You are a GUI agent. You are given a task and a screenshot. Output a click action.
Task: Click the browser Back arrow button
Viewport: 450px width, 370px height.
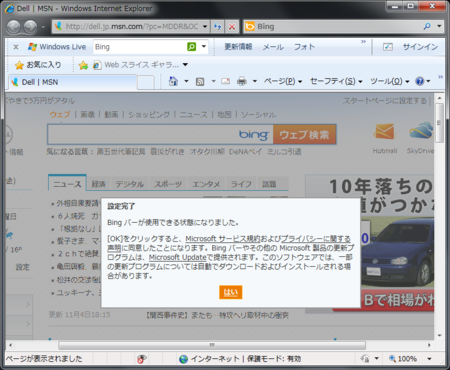(14, 27)
